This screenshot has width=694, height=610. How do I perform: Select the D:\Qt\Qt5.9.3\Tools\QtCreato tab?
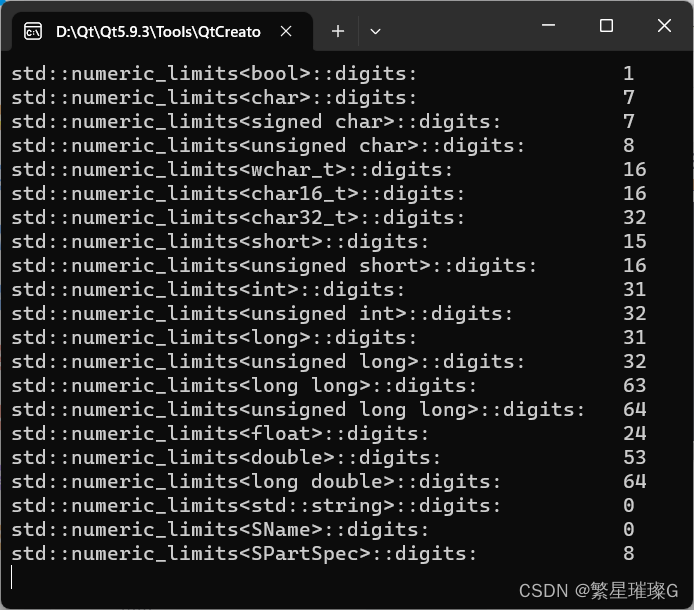(x=162, y=31)
